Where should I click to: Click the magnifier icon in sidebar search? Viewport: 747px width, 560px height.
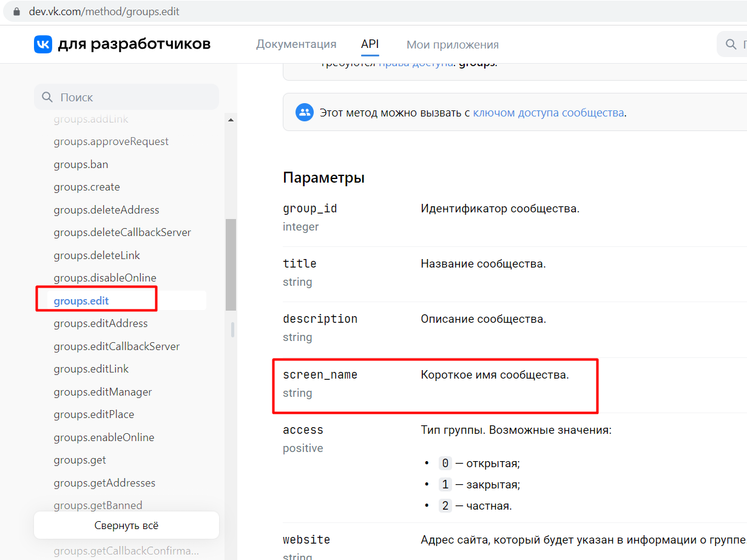coord(47,97)
